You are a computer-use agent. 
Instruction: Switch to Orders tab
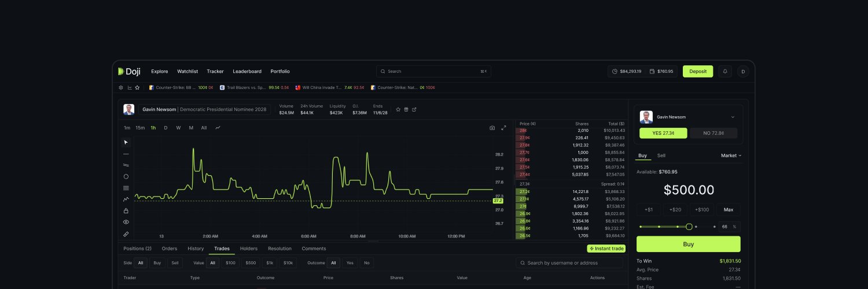[170, 249]
